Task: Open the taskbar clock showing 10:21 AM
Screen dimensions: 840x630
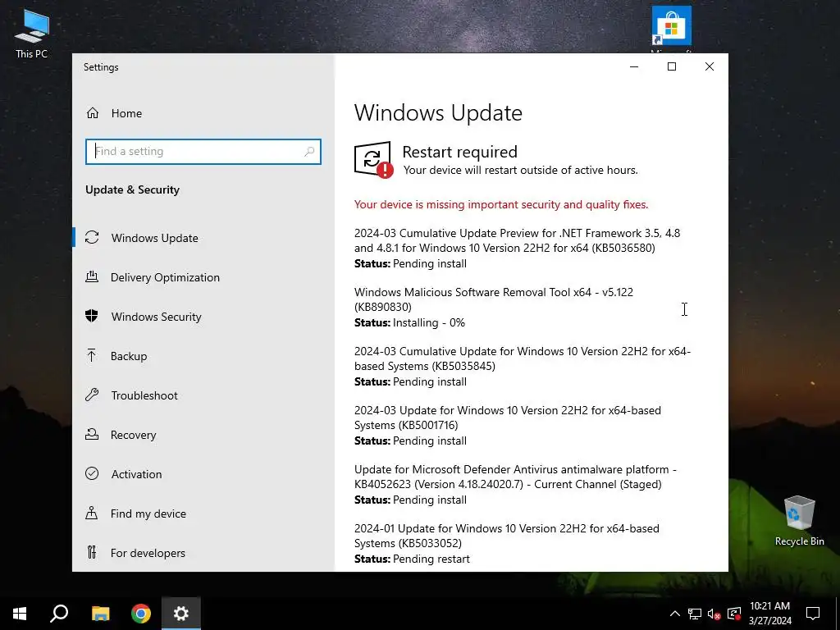Action: tap(769, 614)
